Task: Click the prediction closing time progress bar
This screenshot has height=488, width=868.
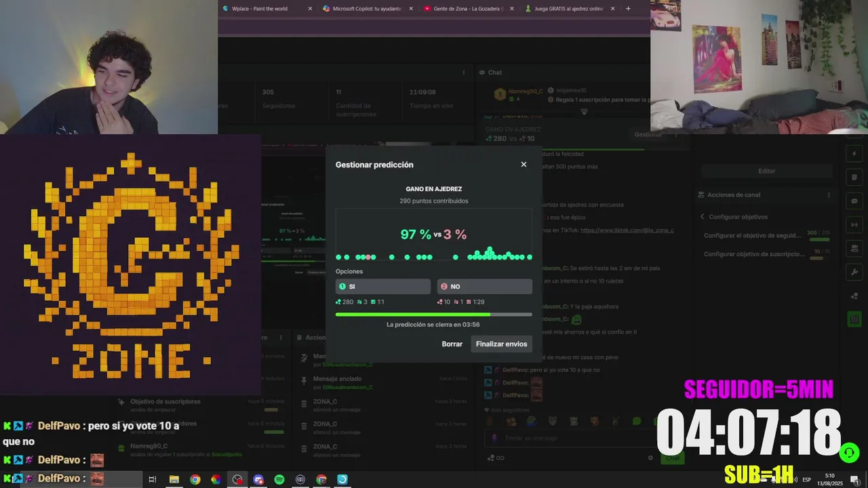Action: pos(434,314)
